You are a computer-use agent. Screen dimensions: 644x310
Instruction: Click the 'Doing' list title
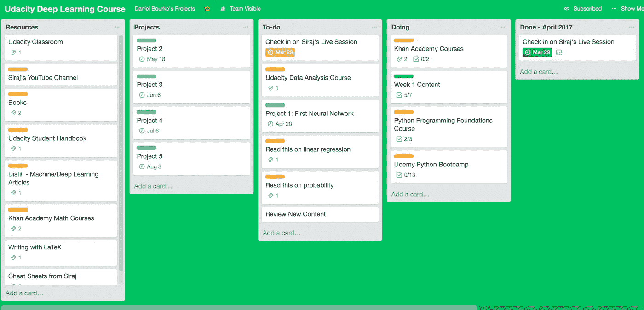click(x=400, y=27)
